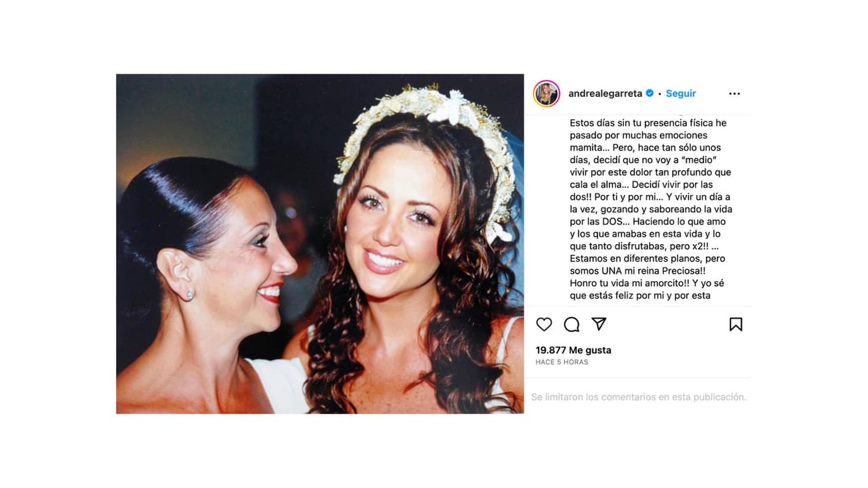This screenshot has width=868, height=488.
Task: Open andrealegarreta's profile picture
Action: tap(547, 94)
